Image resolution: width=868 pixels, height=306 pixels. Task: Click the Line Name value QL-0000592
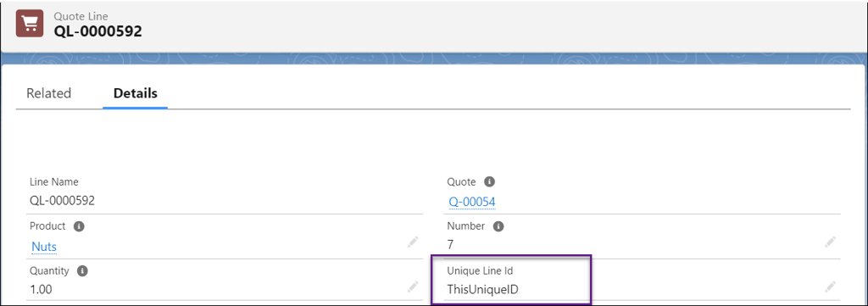pos(63,201)
